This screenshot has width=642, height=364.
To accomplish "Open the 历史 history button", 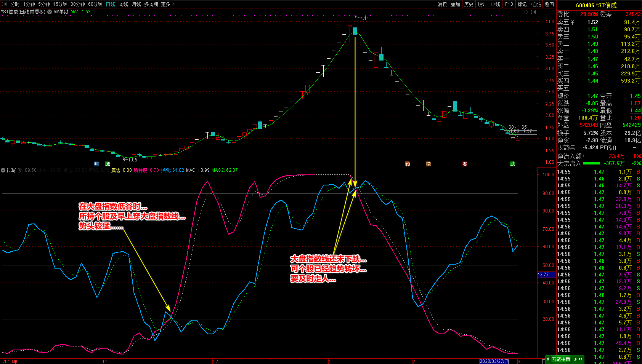I will [x=469, y=4].
